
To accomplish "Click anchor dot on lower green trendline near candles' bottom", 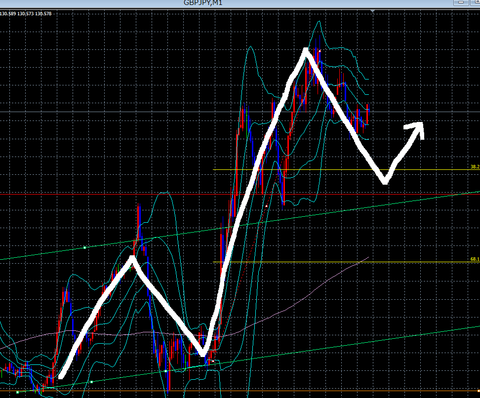I will point(166,371).
